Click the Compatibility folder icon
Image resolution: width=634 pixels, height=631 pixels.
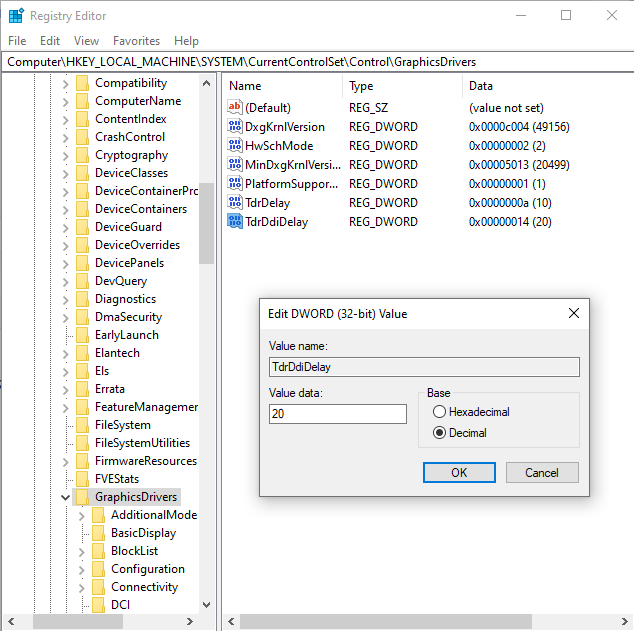click(82, 83)
